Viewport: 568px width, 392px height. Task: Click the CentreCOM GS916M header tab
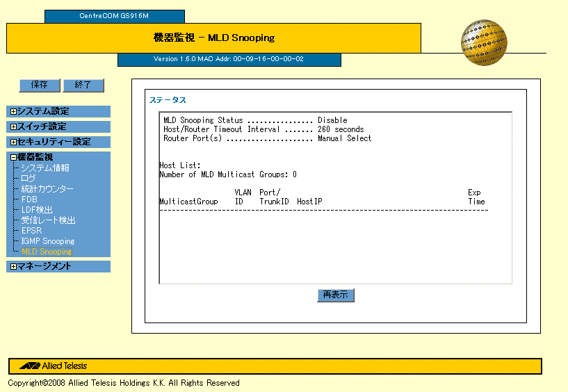pos(115,16)
